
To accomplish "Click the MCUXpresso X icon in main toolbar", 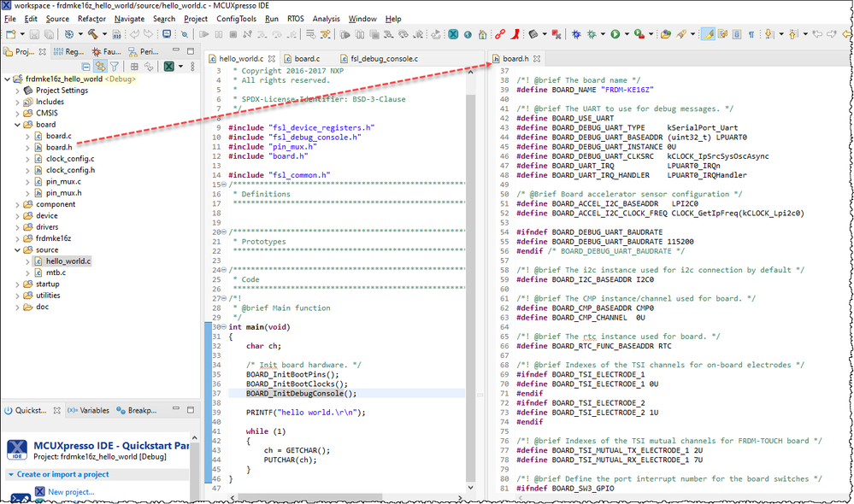I will 453,34.
